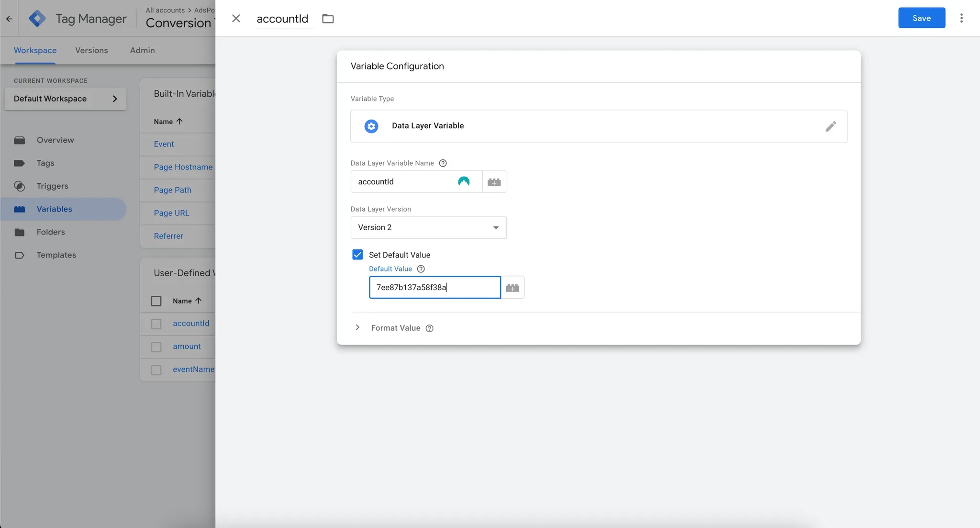The width and height of the screenshot is (980, 528).
Task: Close the accountId variable editor
Action: 236,18
